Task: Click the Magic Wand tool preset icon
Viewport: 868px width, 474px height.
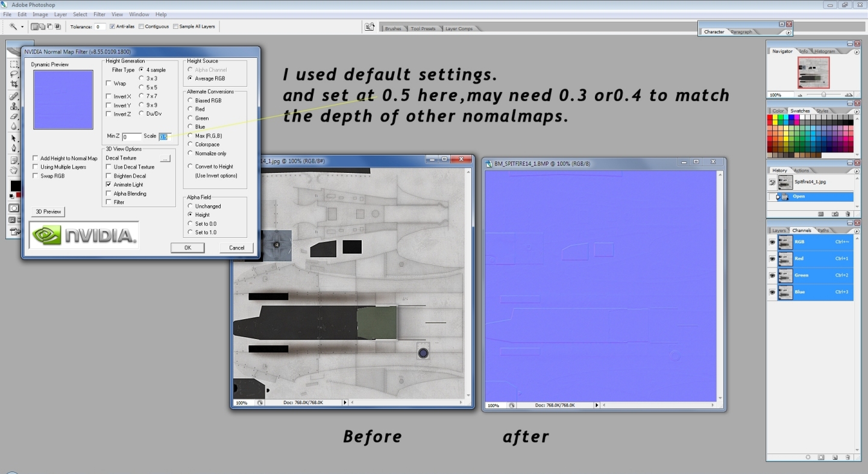Action: [x=13, y=27]
